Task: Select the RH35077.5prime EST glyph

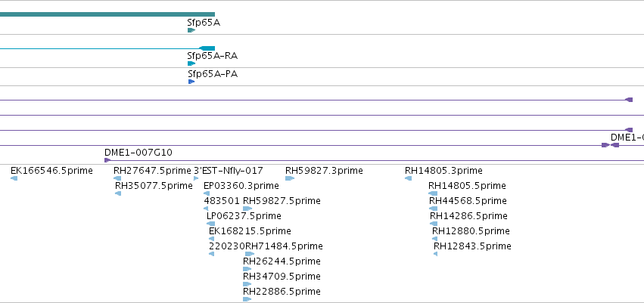Action: (x=118, y=193)
